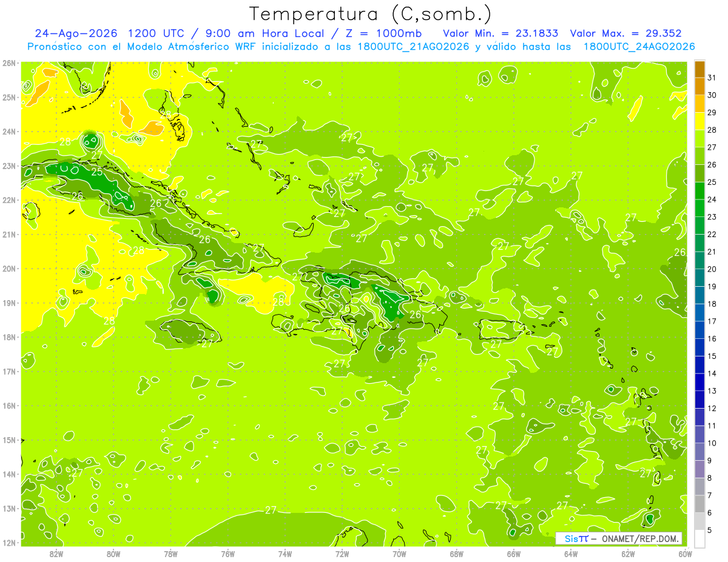
Task: Click legend value "20" on color bar
Action: 712,269
